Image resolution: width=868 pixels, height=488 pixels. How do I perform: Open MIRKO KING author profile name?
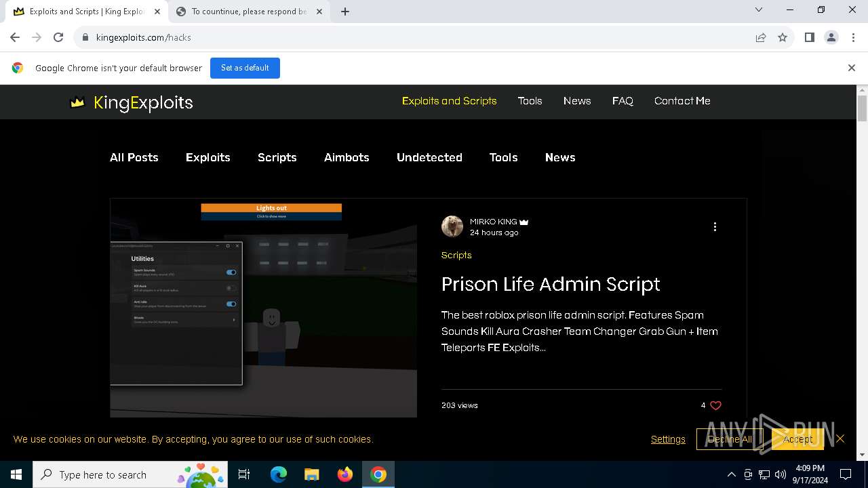coord(494,222)
